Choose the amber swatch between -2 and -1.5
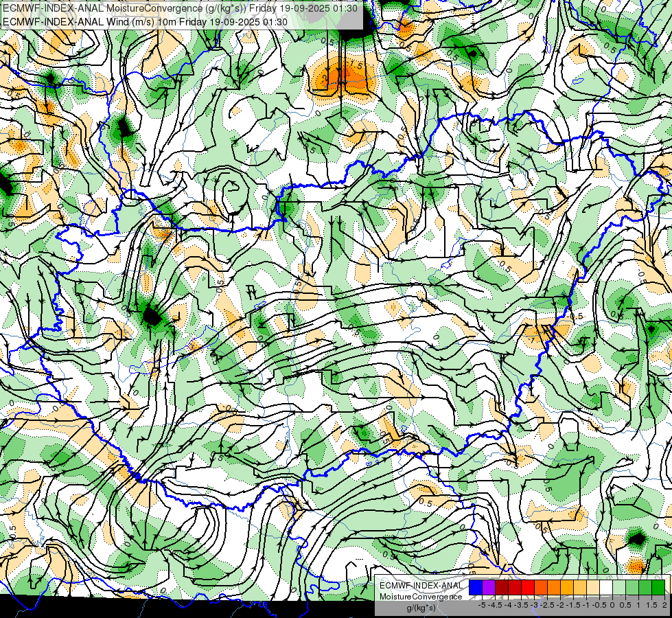The width and height of the screenshot is (672, 618). click(566, 587)
